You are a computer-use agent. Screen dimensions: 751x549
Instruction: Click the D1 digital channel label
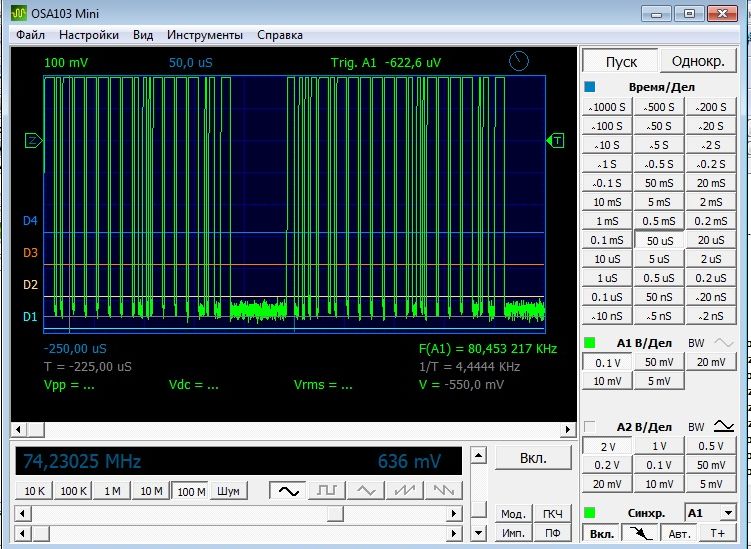pos(30,317)
